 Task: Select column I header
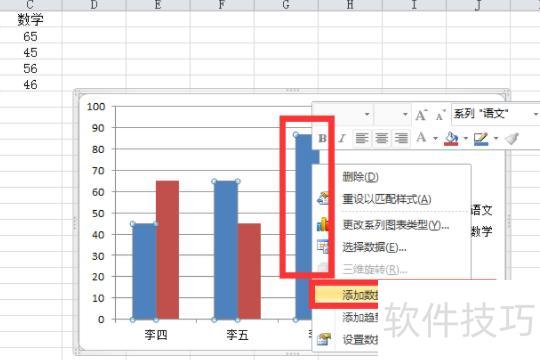(414, 5)
